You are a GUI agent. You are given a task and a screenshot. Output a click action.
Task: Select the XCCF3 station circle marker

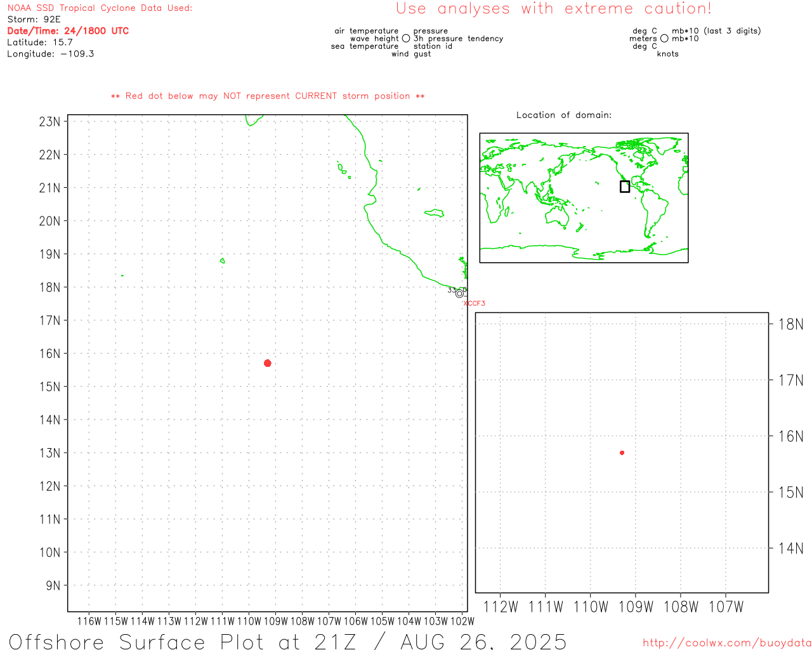(x=459, y=293)
